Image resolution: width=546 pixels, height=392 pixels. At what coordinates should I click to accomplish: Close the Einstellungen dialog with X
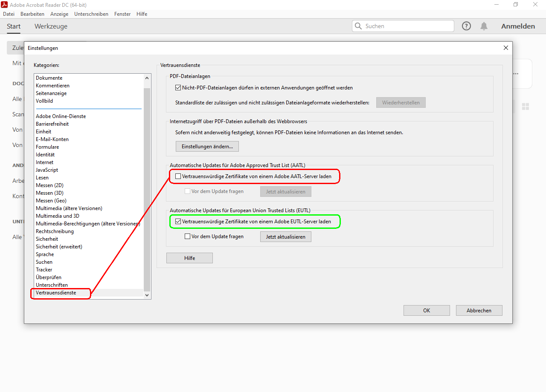(506, 48)
